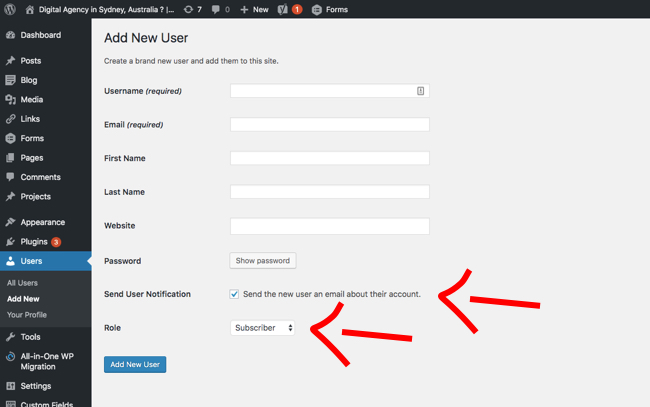Open the updates icon showing 7
650x407 pixels.
point(188,9)
